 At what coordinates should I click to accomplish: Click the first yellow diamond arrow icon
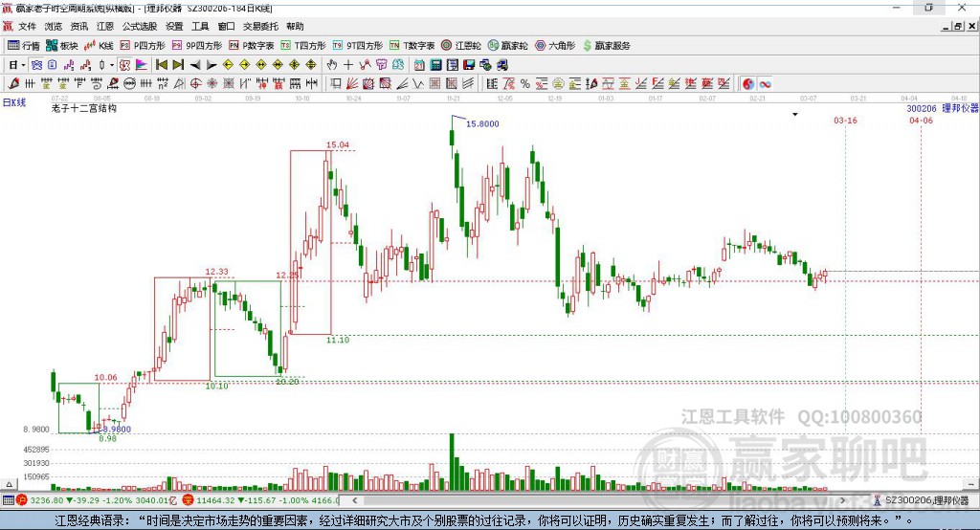(228, 64)
